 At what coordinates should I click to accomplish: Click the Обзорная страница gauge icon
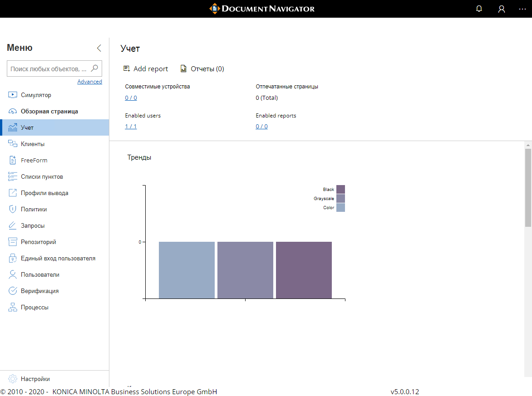click(13, 111)
